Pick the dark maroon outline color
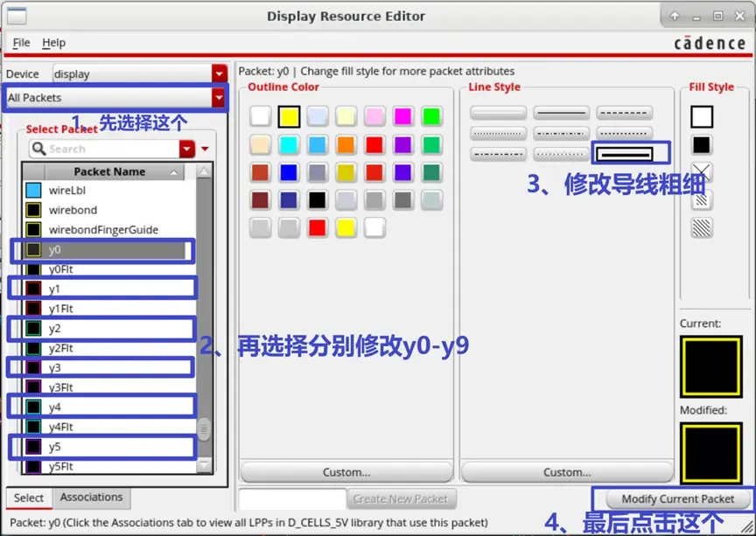 click(261, 200)
